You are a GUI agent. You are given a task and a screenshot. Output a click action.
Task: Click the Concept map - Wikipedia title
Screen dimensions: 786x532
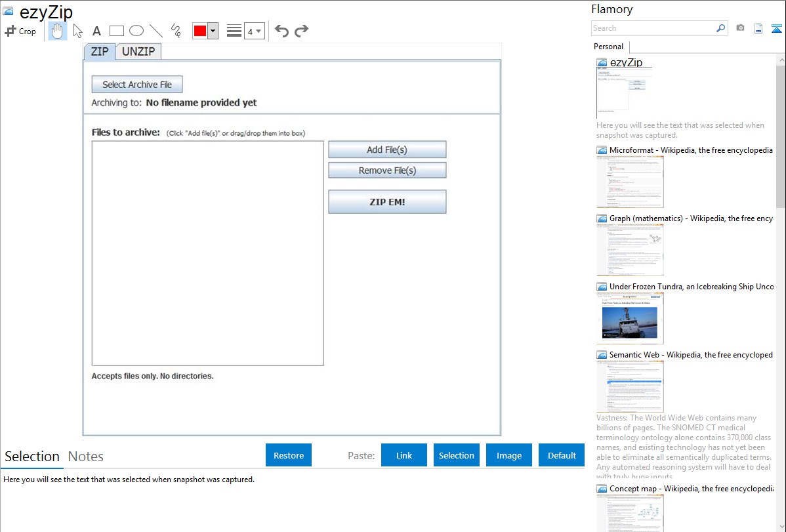tap(692, 488)
